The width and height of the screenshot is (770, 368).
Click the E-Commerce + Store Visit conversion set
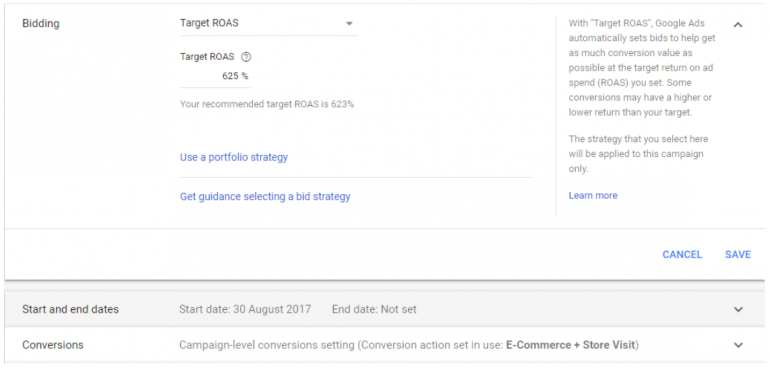[571, 345]
